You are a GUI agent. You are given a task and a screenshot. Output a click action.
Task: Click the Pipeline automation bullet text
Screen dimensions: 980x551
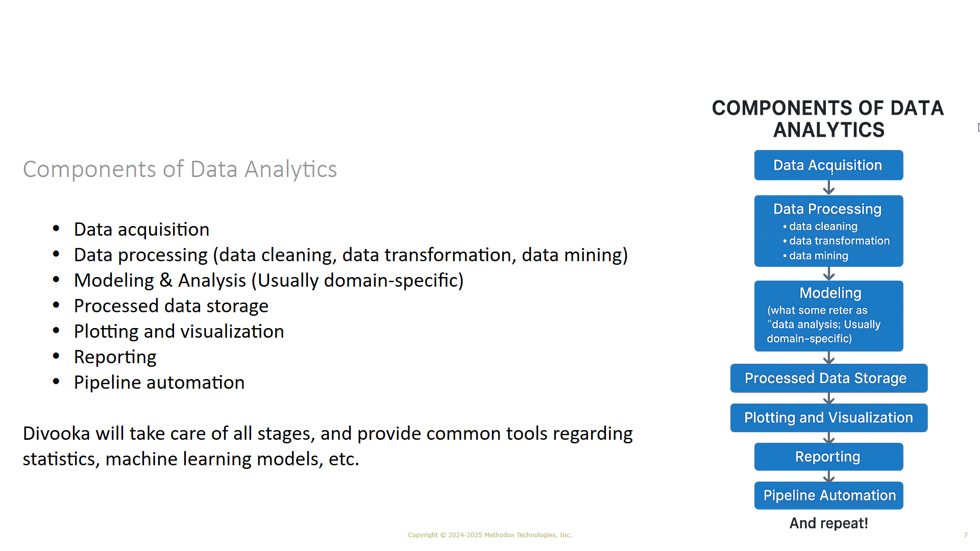tap(159, 383)
